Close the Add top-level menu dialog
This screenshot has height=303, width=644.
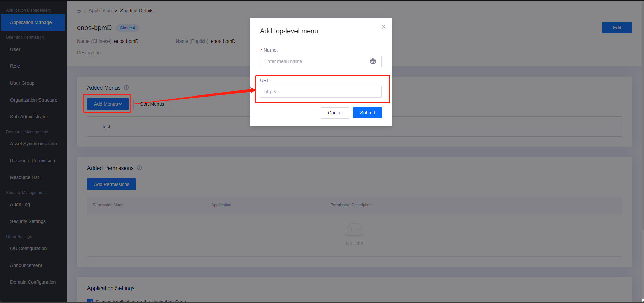click(383, 27)
